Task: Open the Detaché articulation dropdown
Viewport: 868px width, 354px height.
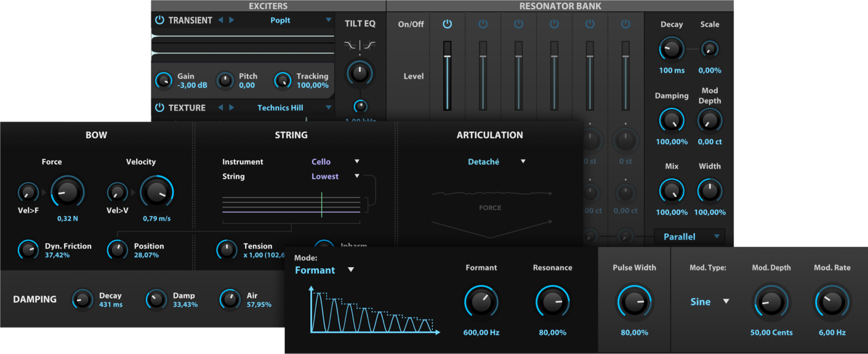Action: click(x=496, y=162)
